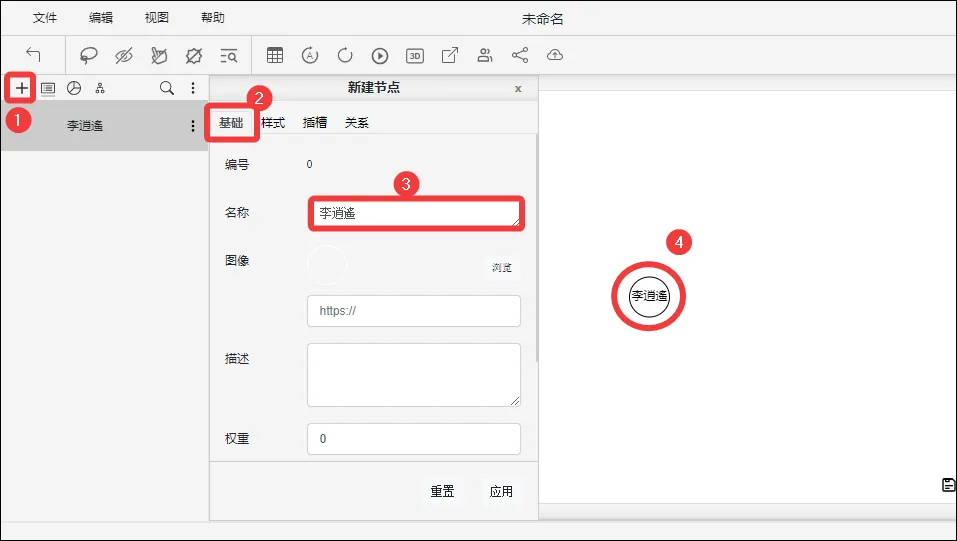Select 李逍遥 item in the node list
The width and height of the screenshot is (957, 541).
[x=104, y=126]
